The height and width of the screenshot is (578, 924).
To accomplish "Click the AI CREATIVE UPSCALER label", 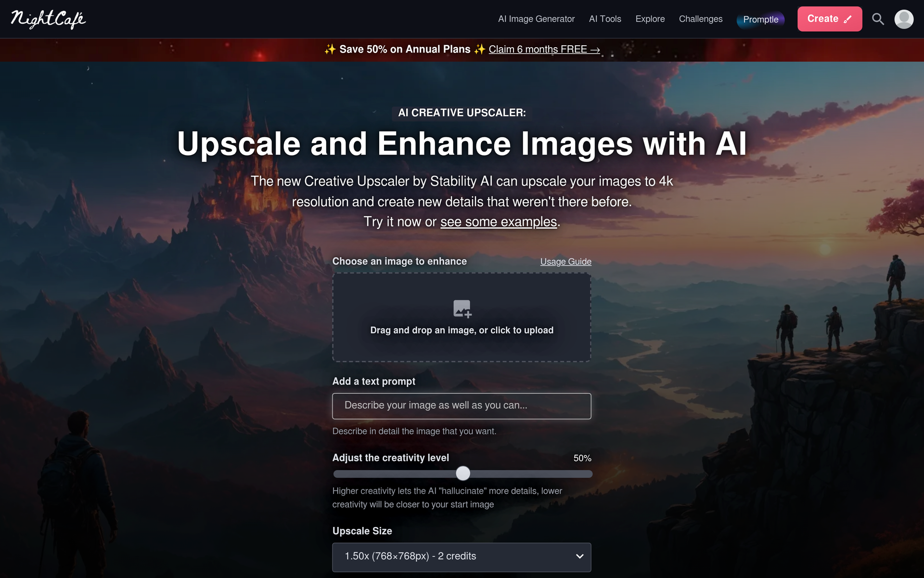I will click(462, 113).
